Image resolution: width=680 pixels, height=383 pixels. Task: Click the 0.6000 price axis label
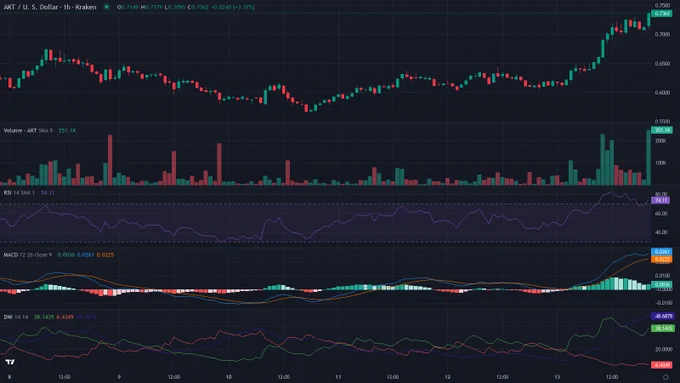pyautogui.click(x=662, y=92)
